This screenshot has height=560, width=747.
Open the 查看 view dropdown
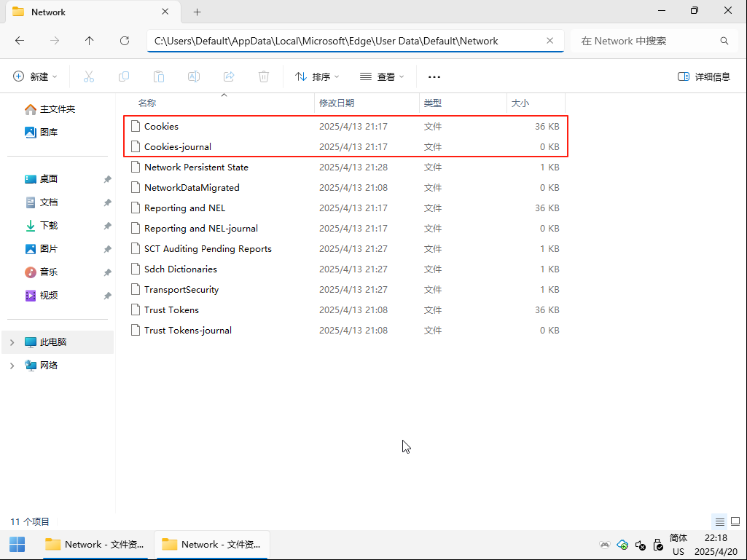tap(382, 76)
